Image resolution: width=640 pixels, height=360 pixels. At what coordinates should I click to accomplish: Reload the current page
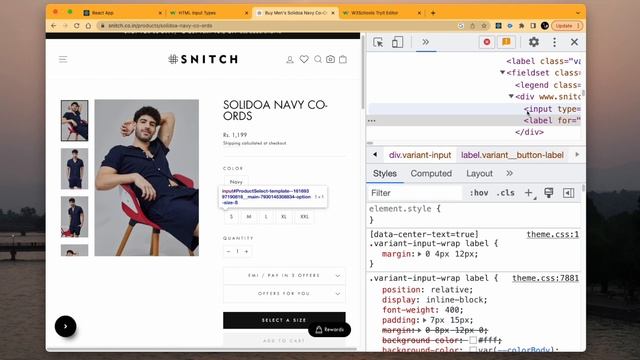77,26
